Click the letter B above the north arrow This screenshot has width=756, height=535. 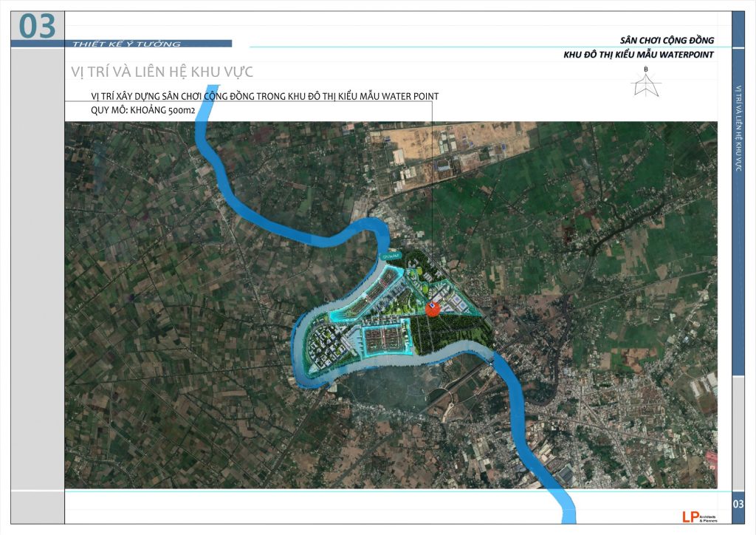646,70
